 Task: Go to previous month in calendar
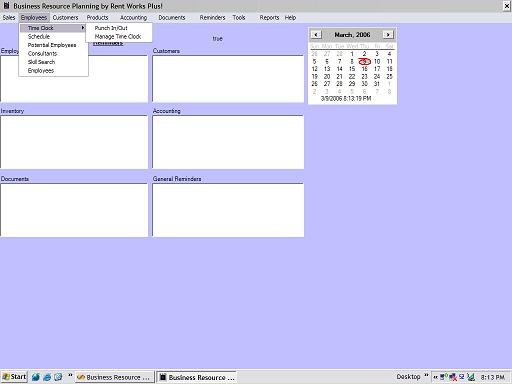(316, 34)
